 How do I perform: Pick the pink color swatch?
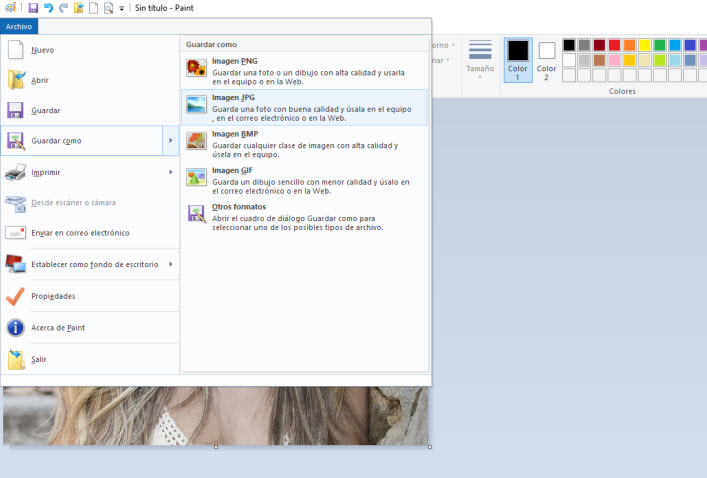pos(614,60)
